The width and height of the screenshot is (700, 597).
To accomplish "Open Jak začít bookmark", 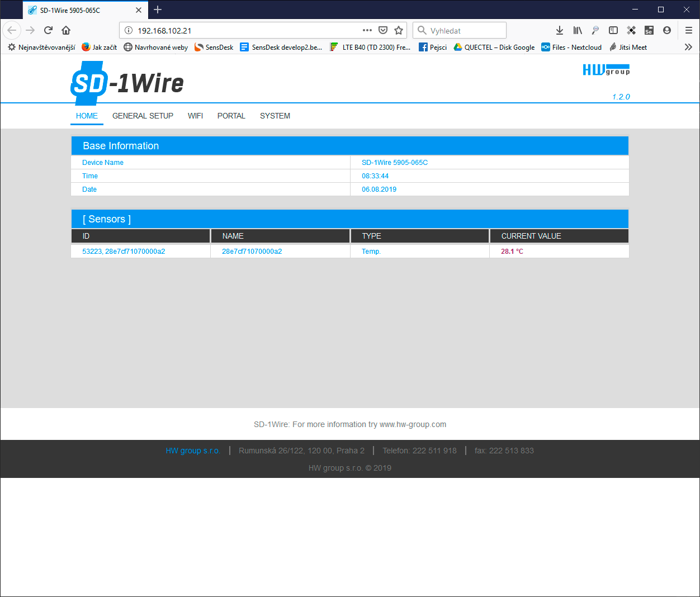I will point(99,47).
